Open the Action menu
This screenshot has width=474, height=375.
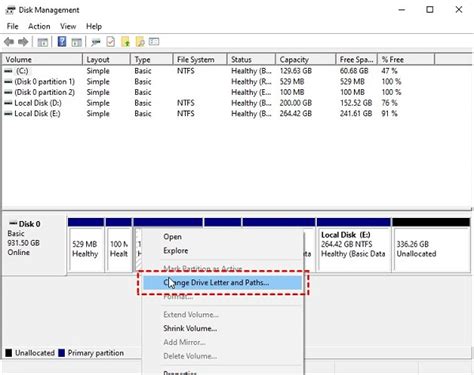click(x=39, y=26)
